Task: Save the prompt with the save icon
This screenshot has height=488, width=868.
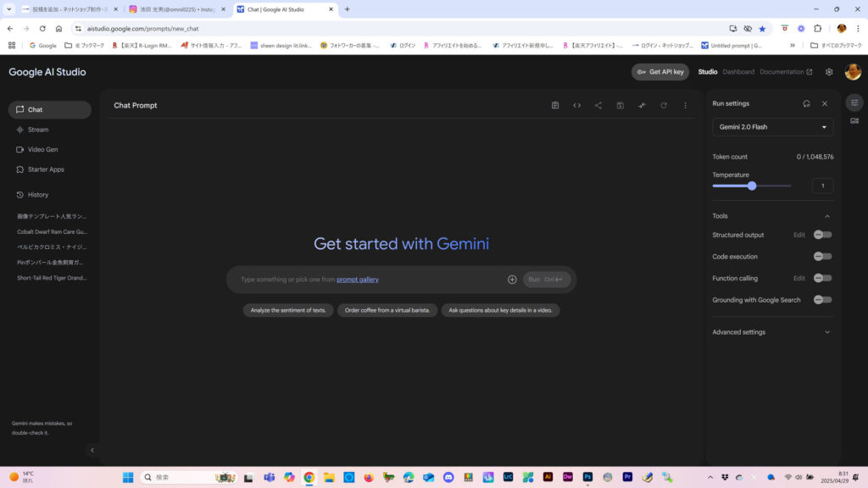Action: pos(620,105)
